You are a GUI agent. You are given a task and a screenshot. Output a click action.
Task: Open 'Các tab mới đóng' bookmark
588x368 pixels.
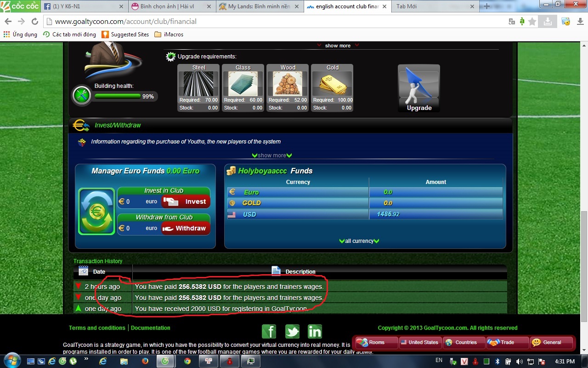click(69, 34)
